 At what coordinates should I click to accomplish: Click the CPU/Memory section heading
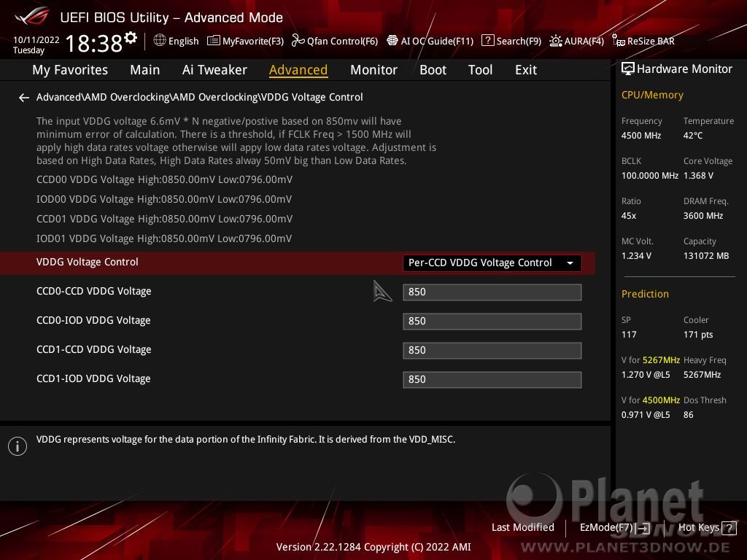(x=652, y=96)
